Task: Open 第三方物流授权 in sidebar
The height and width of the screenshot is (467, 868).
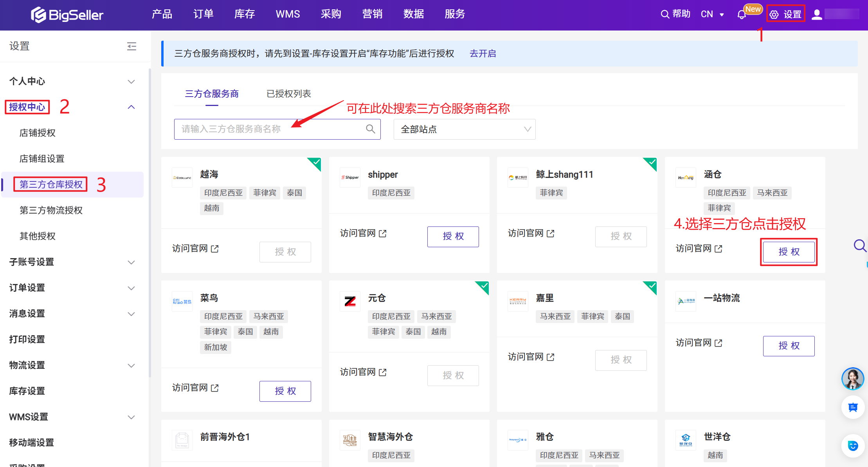Action: 51,210
